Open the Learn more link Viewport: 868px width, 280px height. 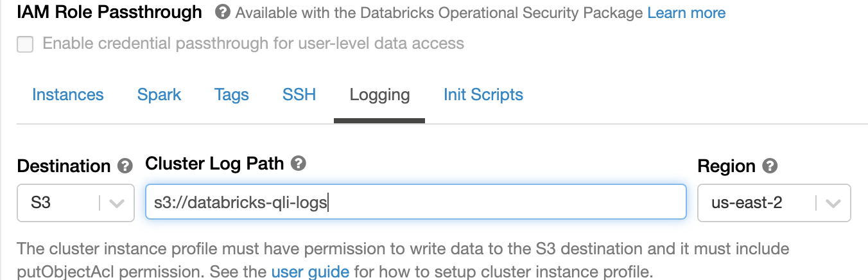(x=686, y=12)
